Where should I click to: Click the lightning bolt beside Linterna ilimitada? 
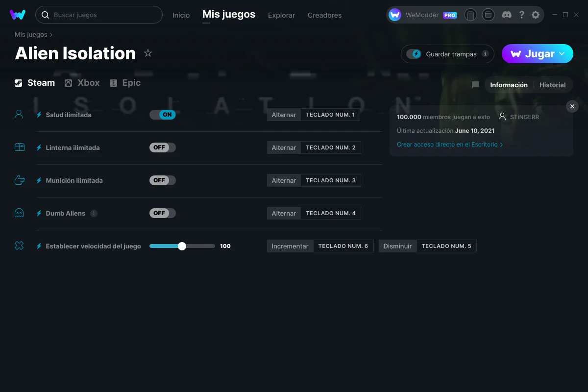point(39,147)
